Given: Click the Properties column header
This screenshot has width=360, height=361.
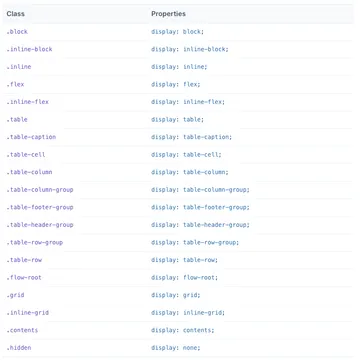Looking at the screenshot, I should [x=168, y=14].
